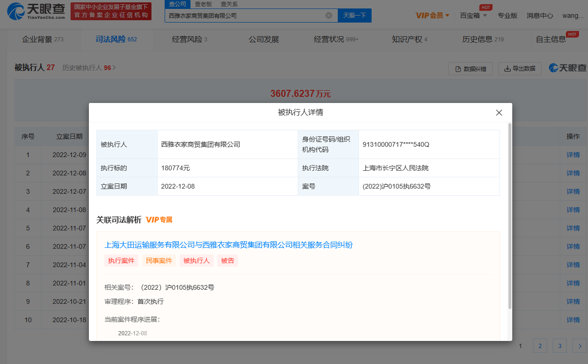Switch to 经营状况 tab
The width and height of the screenshot is (588, 364).
coord(336,40)
